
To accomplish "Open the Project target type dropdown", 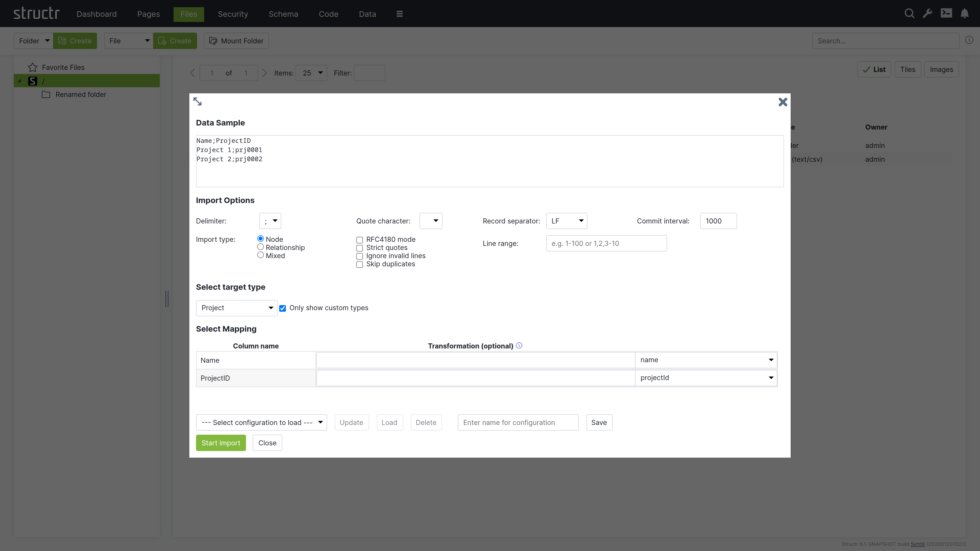I will coord(236,308).
